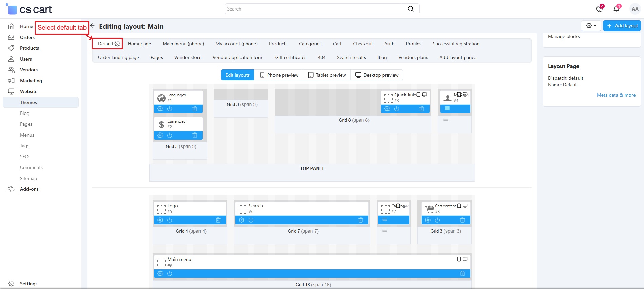Open gear settings on Main menu block

160,273
